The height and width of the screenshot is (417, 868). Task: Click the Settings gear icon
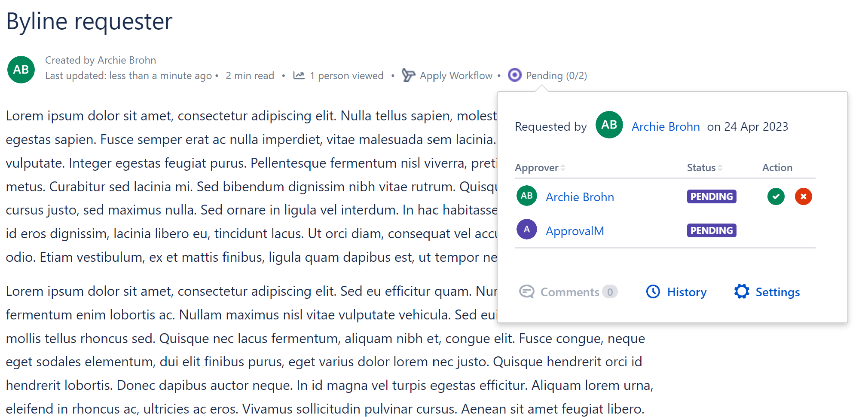click(742, 291)
